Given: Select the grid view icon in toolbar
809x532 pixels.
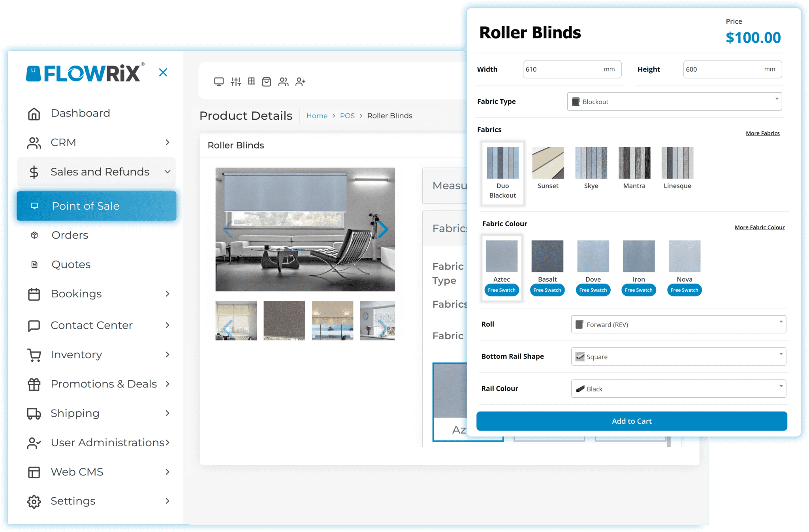Looking at the screenshot, I should pyautogui.click(x=251, y=81).
